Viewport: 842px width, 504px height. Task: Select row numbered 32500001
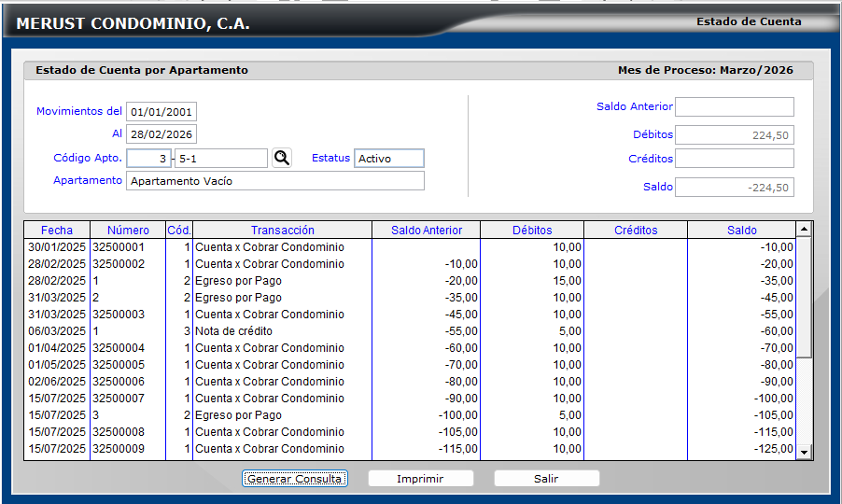point(127,247)
